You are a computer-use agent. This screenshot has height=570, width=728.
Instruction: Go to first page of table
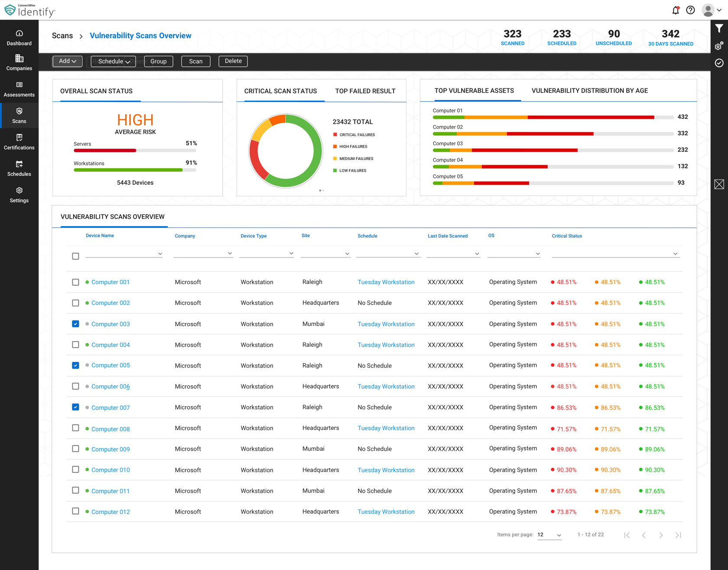(x=627, y=535)
